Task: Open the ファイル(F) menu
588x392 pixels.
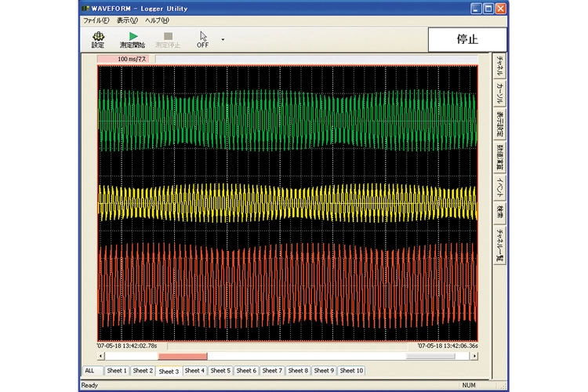Action: click(x=96, y=20)
